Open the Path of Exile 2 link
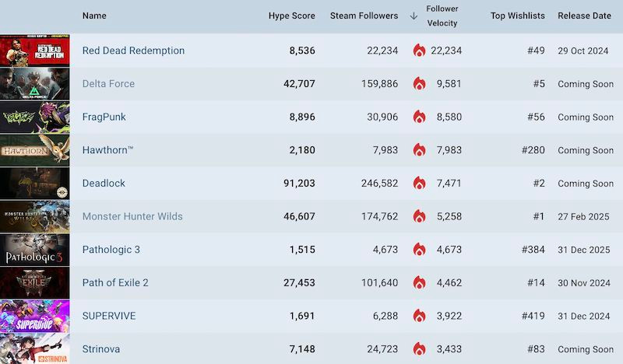623x364 pixels. [115, 282]
